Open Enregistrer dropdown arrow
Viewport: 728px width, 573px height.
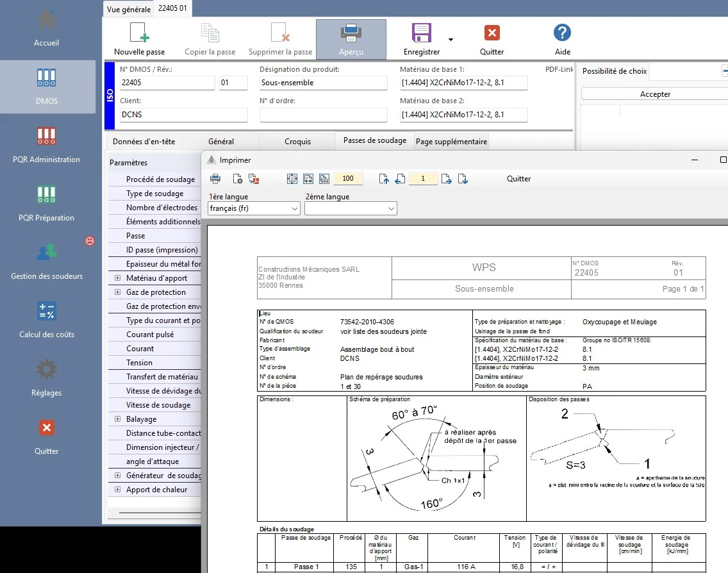451,40
